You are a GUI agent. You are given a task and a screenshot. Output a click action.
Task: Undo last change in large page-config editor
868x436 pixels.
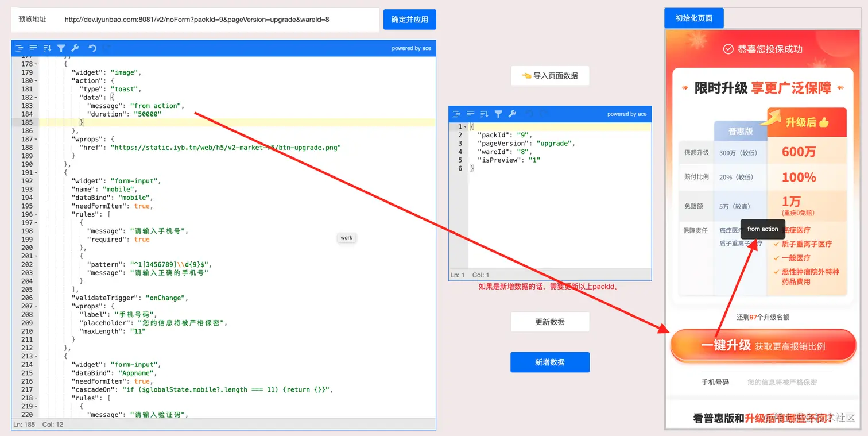92,48
